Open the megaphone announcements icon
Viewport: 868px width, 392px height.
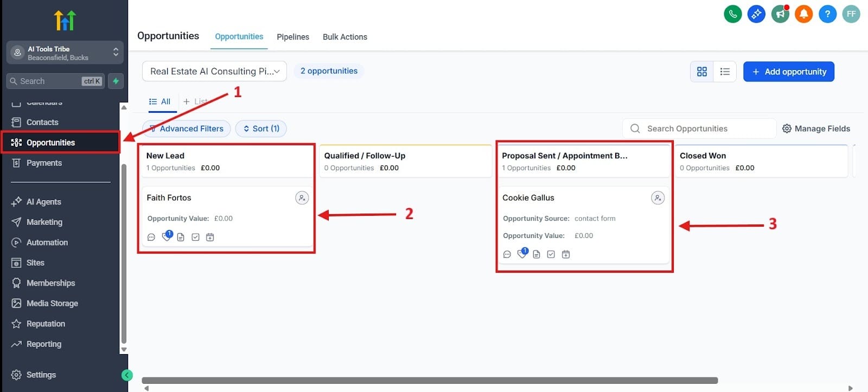pyautogui.click(x=780, y=14)
